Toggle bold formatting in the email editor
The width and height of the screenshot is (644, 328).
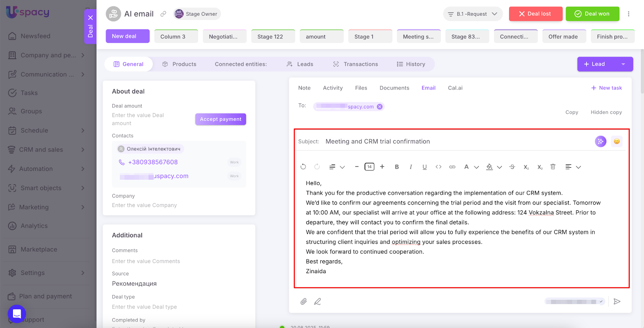click(x=397, y=167)
